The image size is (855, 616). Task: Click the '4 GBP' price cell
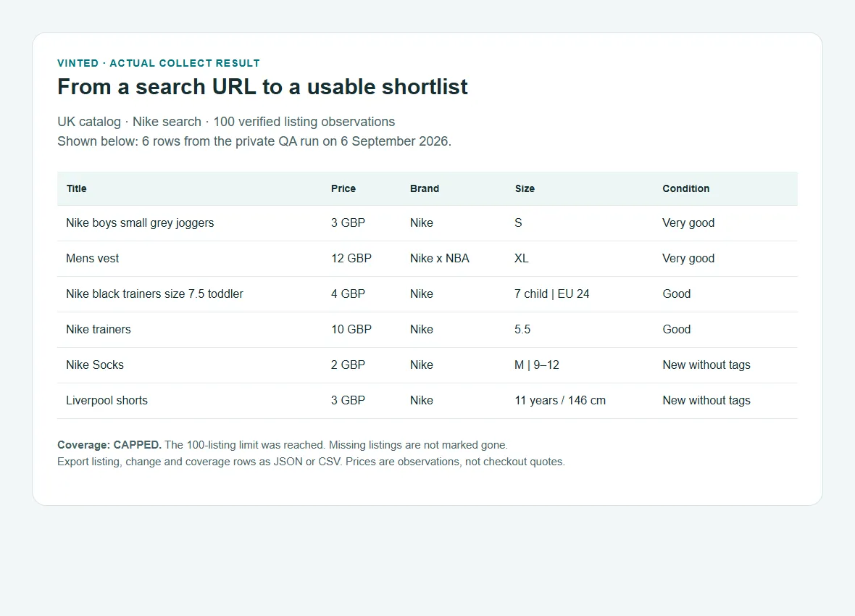348,294
